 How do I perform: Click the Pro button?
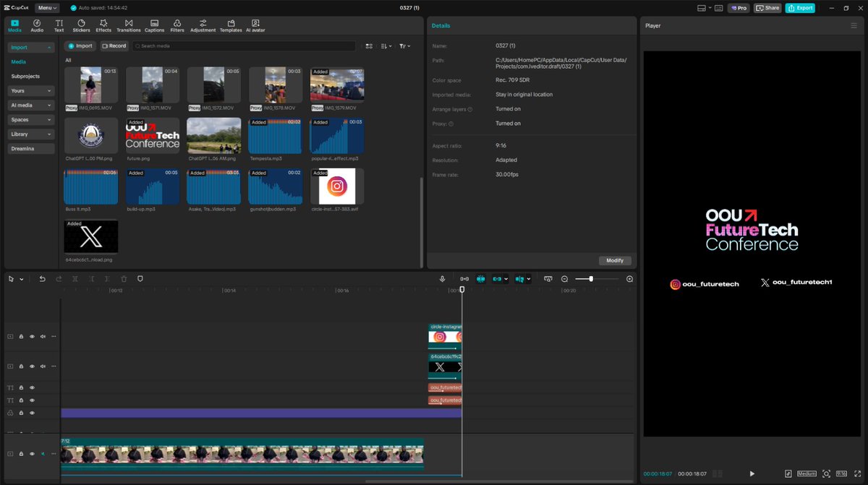click(x=739, y=8)
